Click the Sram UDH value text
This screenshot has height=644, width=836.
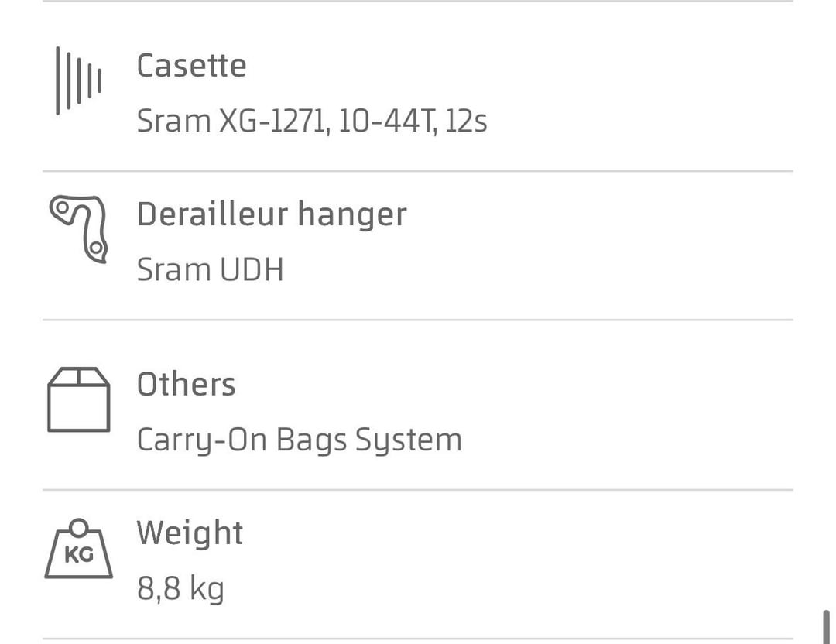tap(210, 269)
